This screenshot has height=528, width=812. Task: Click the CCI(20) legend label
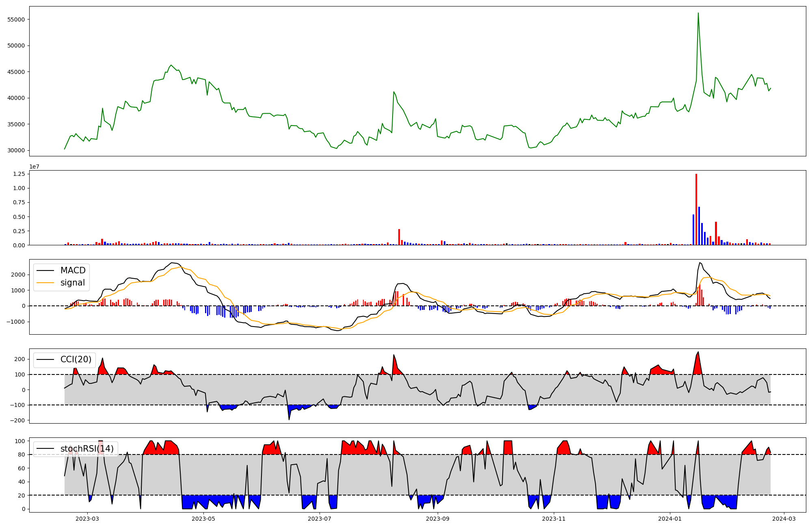point(76,359)
